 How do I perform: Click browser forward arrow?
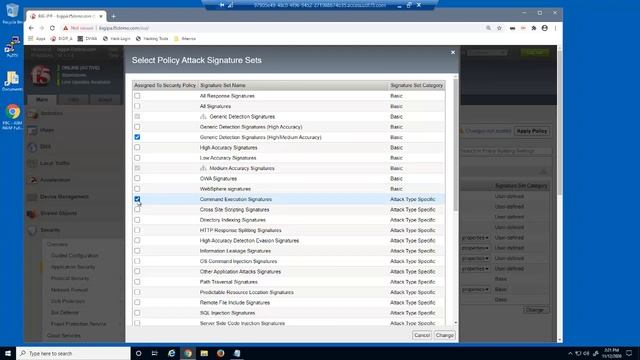(42, 28)
